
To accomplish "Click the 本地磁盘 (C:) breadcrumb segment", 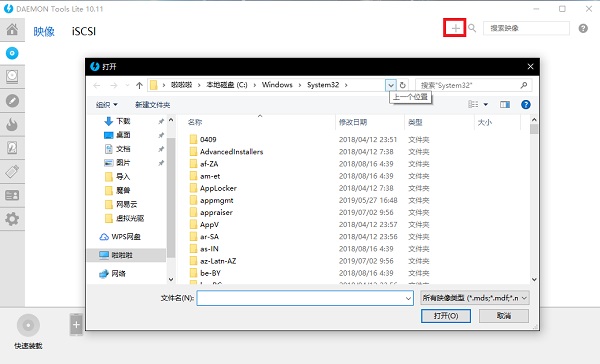I will (x=227, y=85).
